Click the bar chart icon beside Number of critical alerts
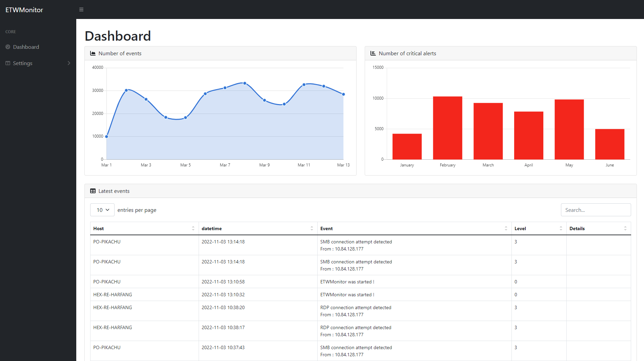 (x=373, y=53)
